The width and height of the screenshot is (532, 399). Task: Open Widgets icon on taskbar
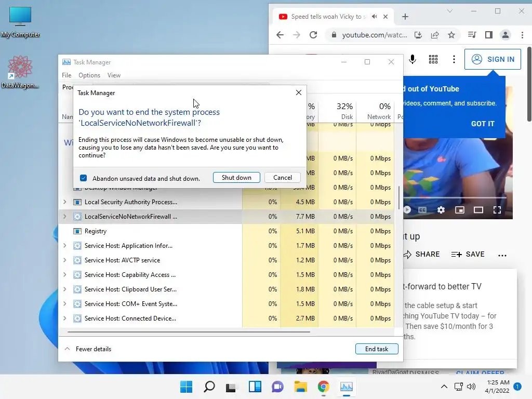pyautogui.click(x=255, y=387)
